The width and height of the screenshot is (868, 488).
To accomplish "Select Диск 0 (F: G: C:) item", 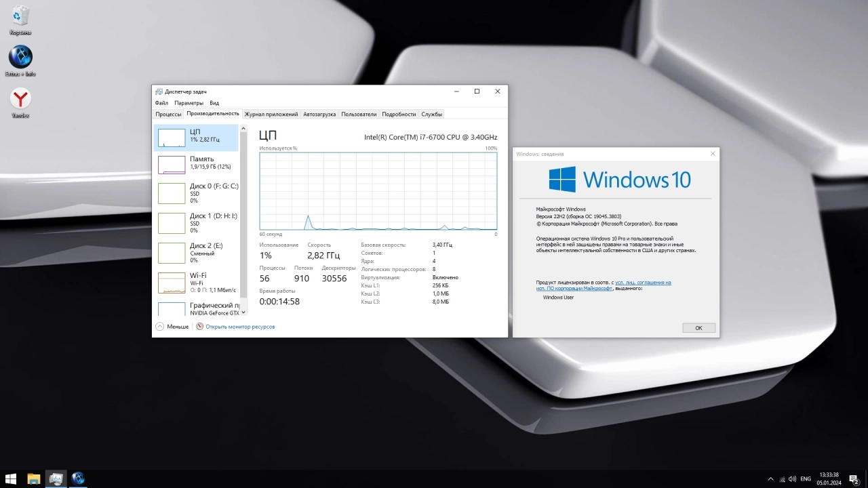I will (x=196, y=193).
